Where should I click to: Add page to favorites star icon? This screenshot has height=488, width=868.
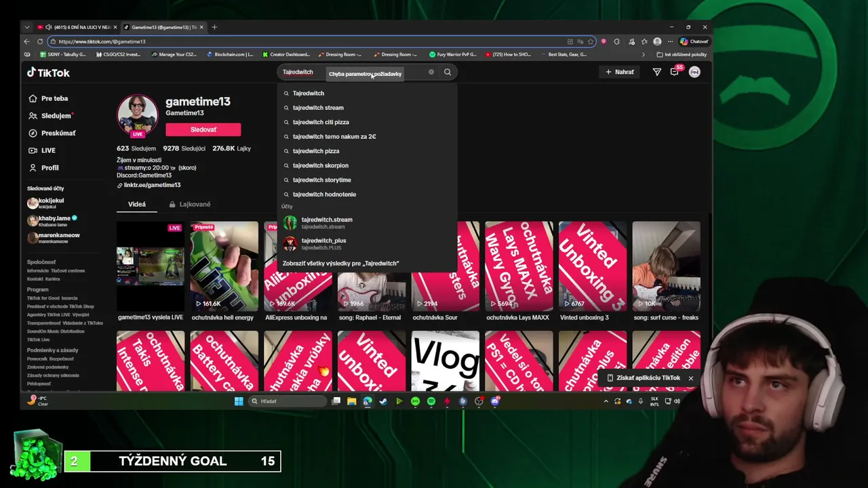tap(591, 41)
